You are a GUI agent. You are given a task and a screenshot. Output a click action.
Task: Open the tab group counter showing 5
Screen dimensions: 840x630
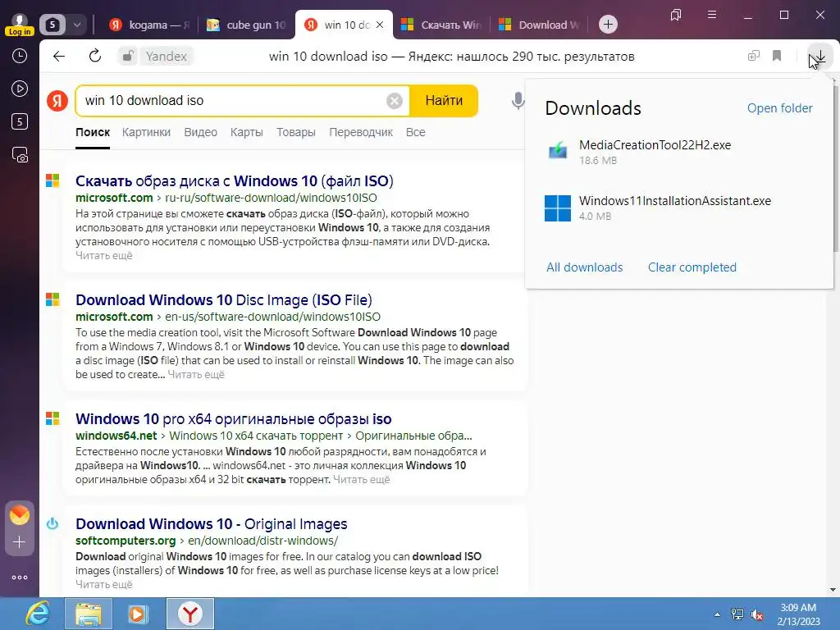tap(52, 25)
